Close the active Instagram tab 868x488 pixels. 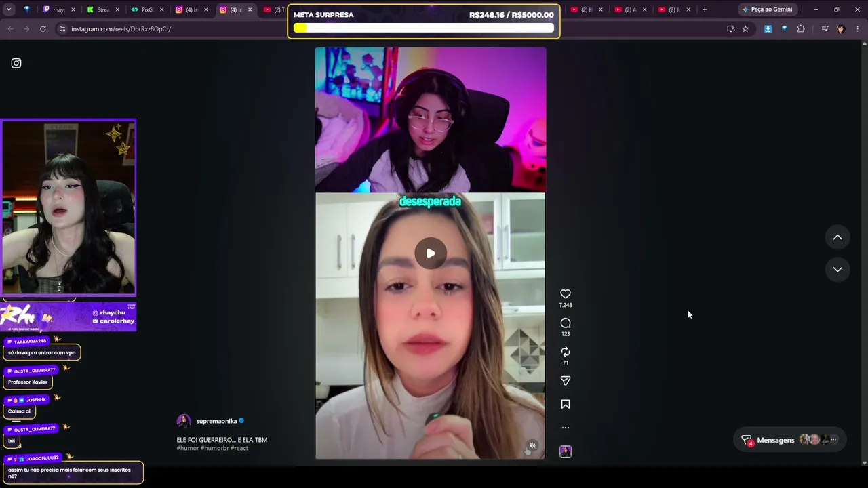pyautogui.click(x=250, y=9)
